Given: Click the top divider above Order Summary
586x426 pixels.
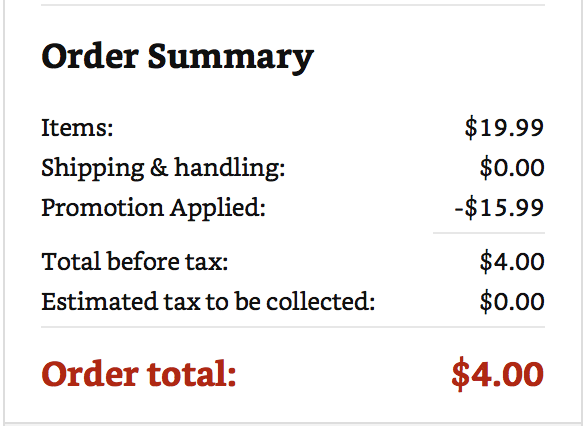Looking at the screenshot, I should (293, 5).
